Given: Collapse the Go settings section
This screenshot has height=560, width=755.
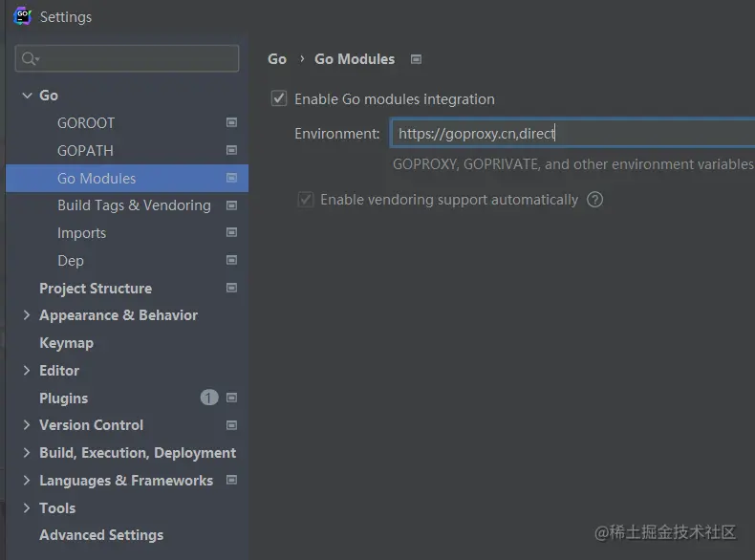Looking at the screenshot, I should click(27, 96).
